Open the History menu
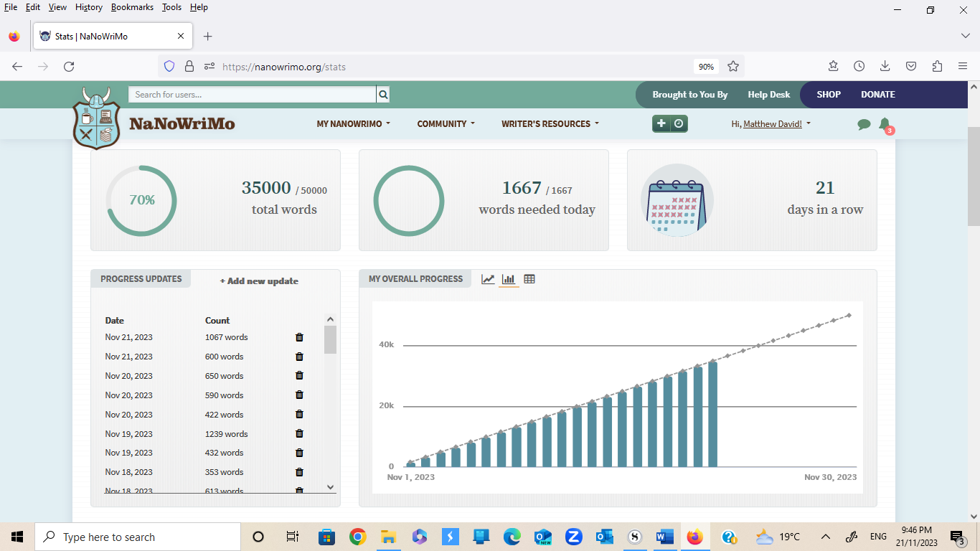The height and width of the screenshot is (551, 980). (x=89, y=7)
